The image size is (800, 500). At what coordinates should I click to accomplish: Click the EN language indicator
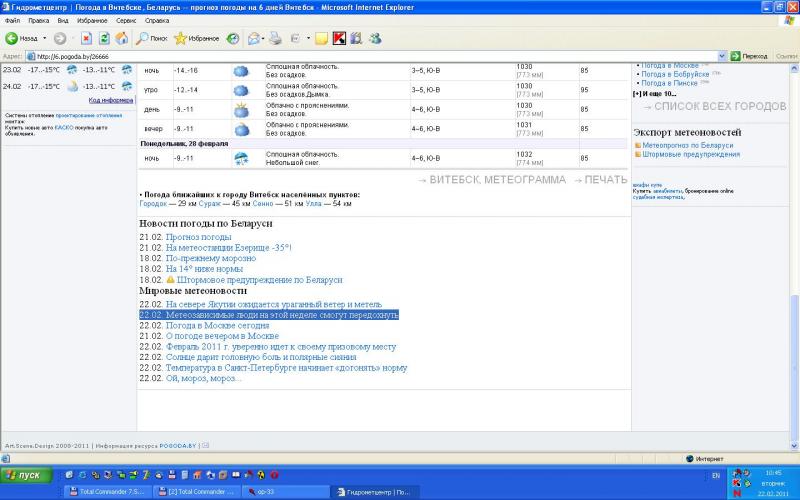pyautogui.click(x=716, y=476)
